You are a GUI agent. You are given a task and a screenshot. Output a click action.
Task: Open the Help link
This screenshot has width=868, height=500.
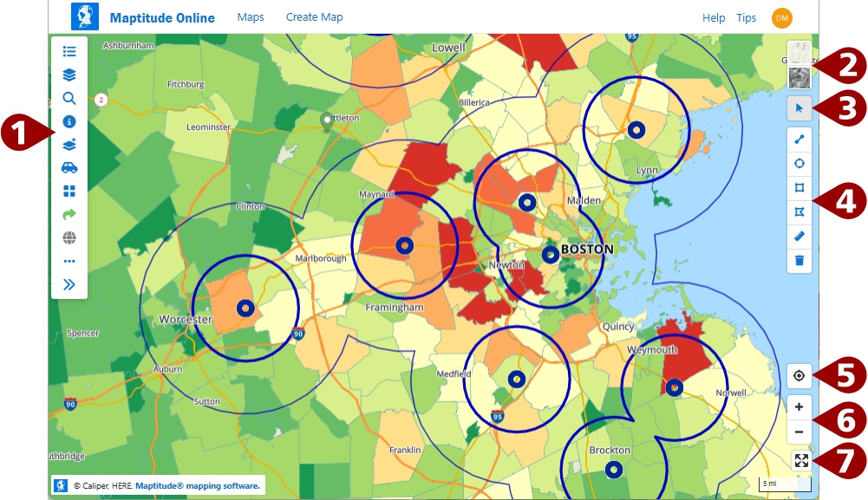click(x=714, y=17)
